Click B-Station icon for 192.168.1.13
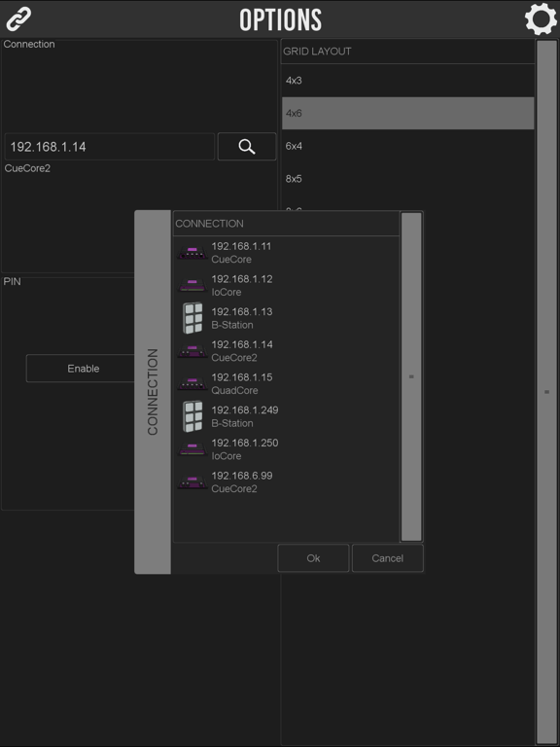This screenshot has width=560, height=747. click(x=192, y=318)
